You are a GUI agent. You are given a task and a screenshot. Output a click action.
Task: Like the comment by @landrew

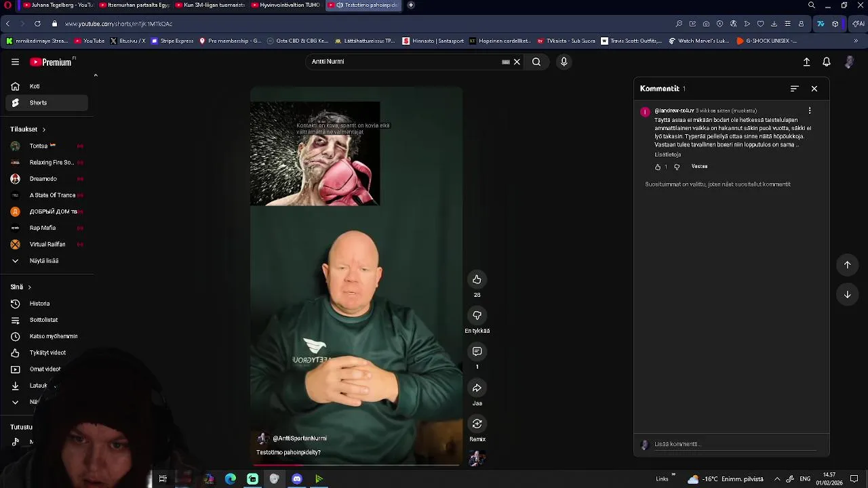[658, 167]
